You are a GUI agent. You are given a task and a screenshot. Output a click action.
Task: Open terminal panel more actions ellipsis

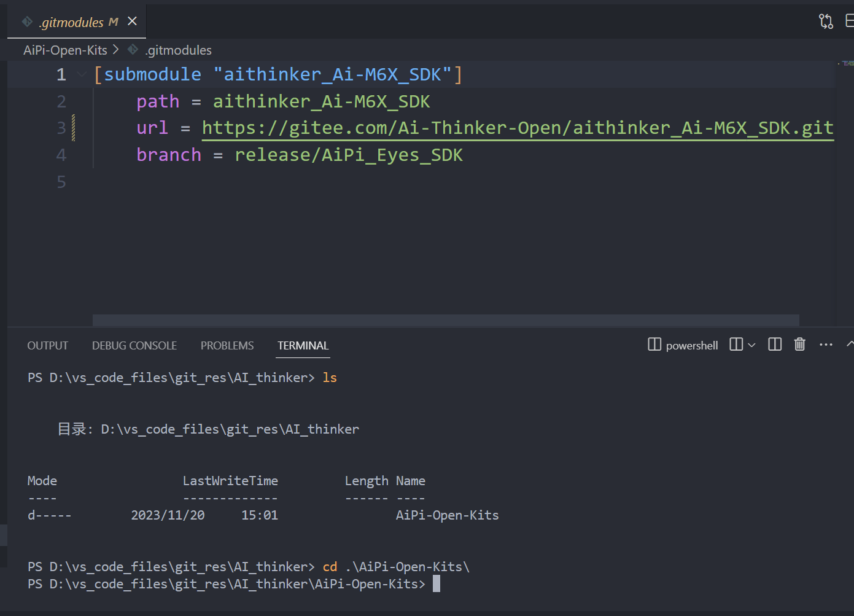point(826,345)
